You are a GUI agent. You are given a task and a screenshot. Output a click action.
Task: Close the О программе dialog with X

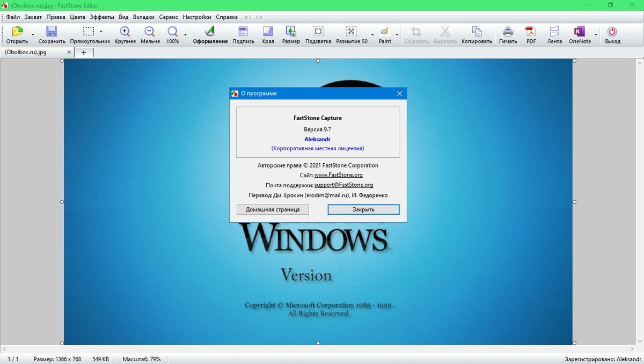(x=399, y=93)
